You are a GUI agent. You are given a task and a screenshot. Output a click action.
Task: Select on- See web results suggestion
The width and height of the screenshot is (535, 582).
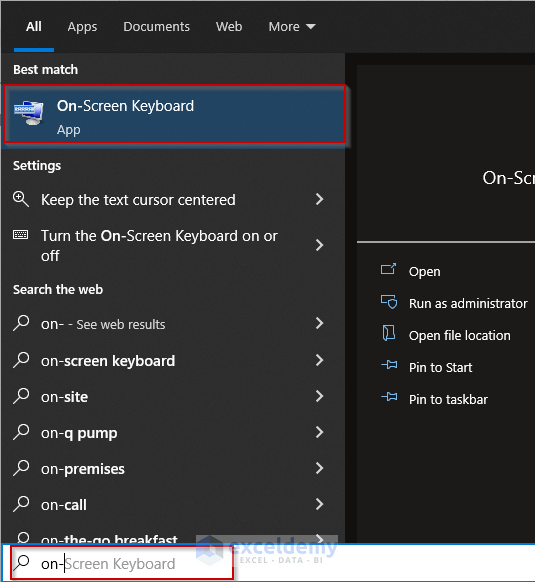point(173,324)
